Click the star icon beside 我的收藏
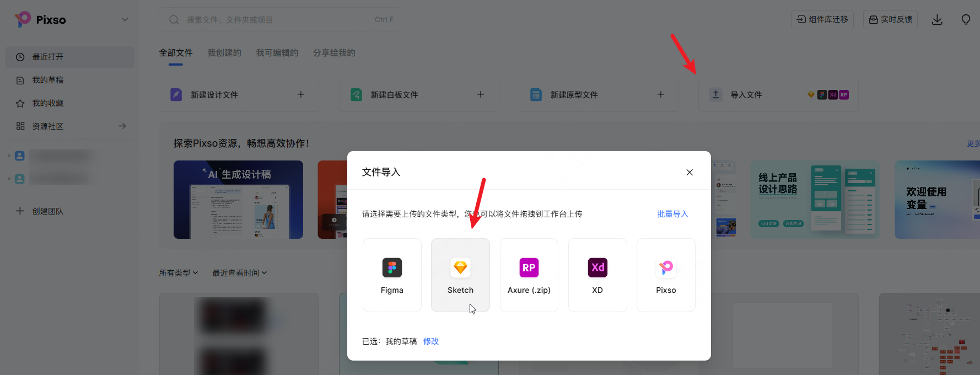This screenshot has width=980, height=375. coord(20,103)
